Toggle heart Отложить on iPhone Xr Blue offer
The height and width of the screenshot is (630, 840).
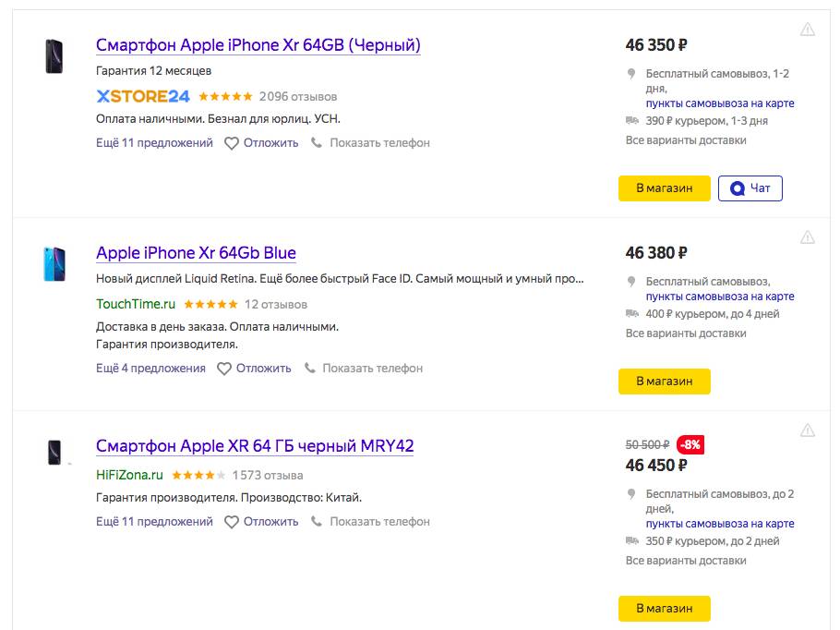coord(254,369)
